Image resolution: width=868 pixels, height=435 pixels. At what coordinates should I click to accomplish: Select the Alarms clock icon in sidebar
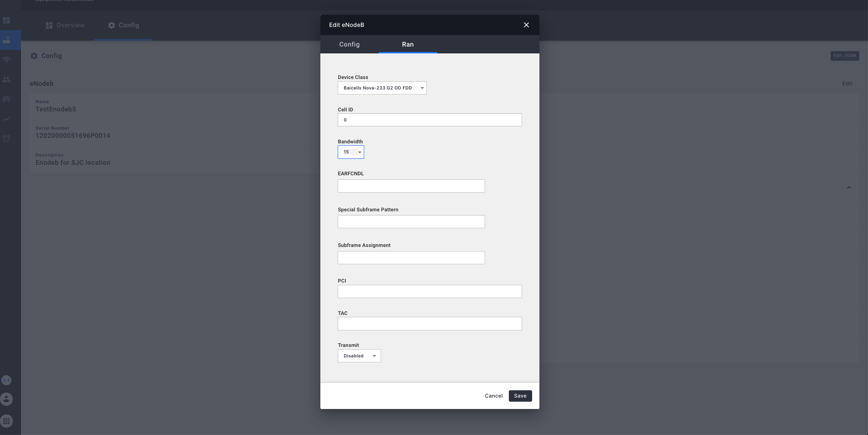pos(6,138)
